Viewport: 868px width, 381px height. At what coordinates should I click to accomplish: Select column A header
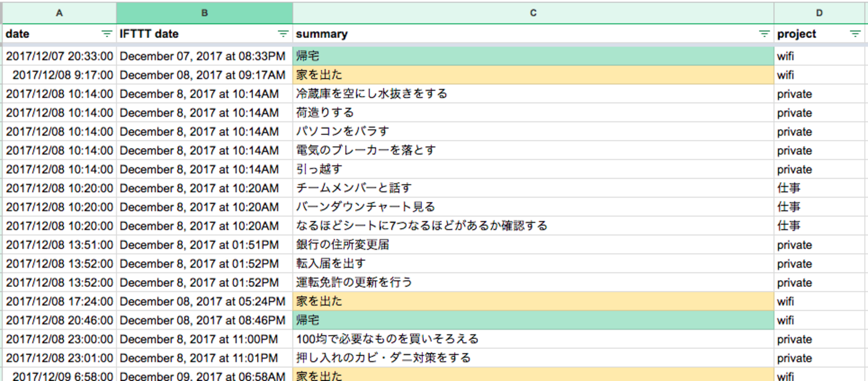[59, 13]
